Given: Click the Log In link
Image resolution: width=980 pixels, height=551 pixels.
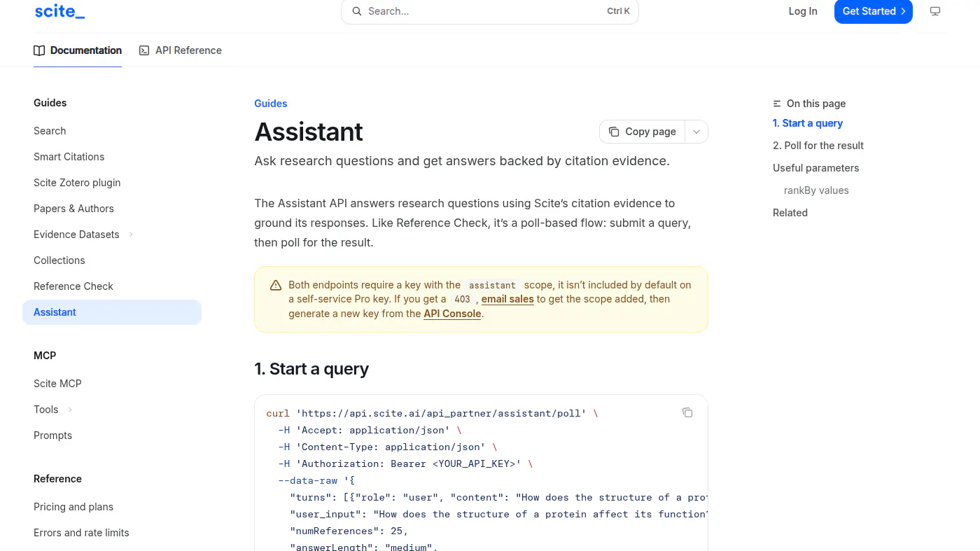Looking at the screenshot, I should click(803, 11).
